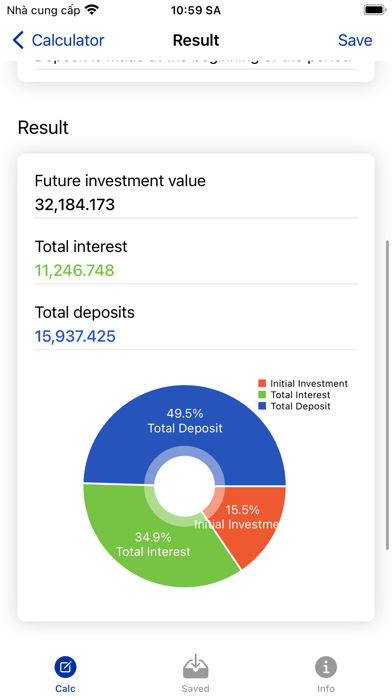Tap the back chevron icon

point(18,40)
